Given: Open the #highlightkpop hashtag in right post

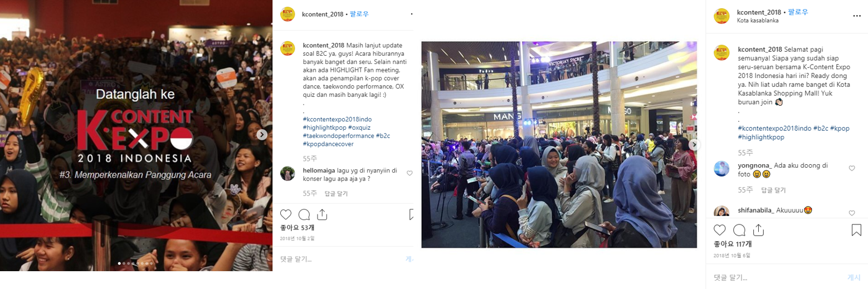Looking at the screenshot, I should coord(760,137).
